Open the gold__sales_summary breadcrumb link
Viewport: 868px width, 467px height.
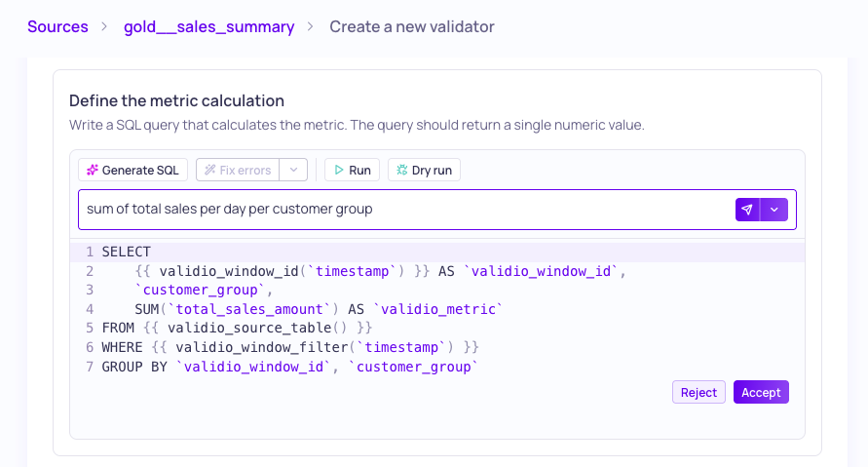208,26
